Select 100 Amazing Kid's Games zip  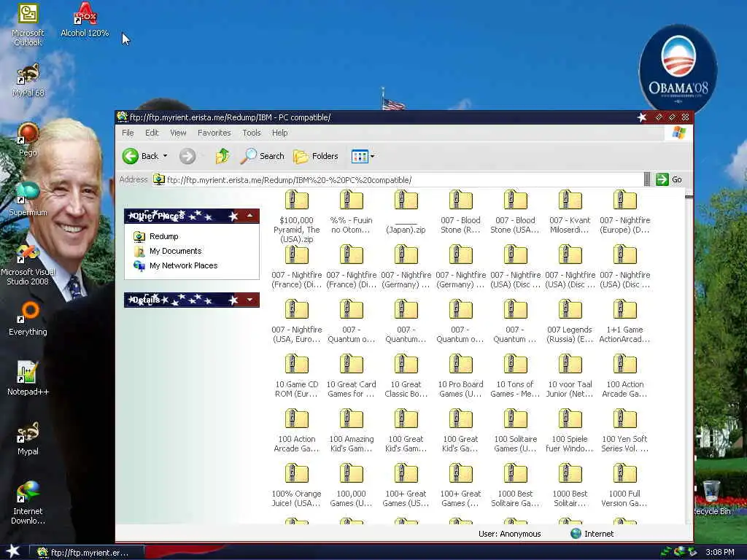(351, 431)
